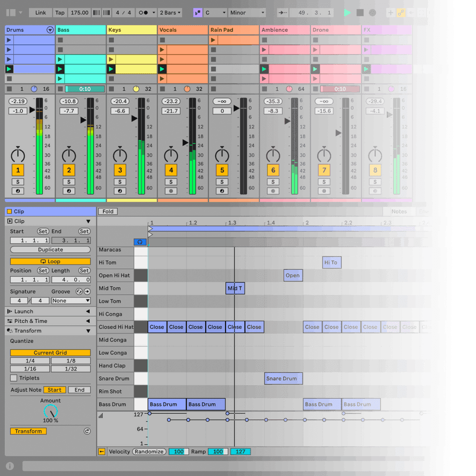The width and height of the screenshot is (476, 476).
Task: Adjust the Amount knob showing 100%
Action: click(x=50, y=412)
